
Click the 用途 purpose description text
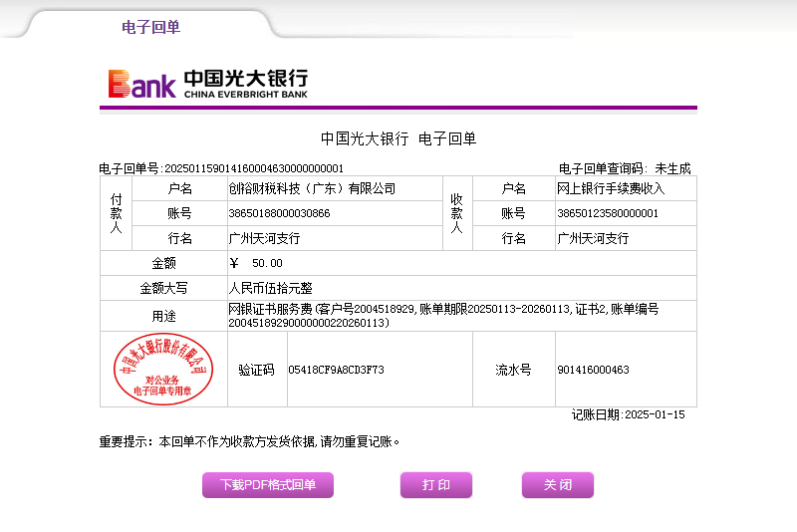pyautogui.click(x=443, y=316)
